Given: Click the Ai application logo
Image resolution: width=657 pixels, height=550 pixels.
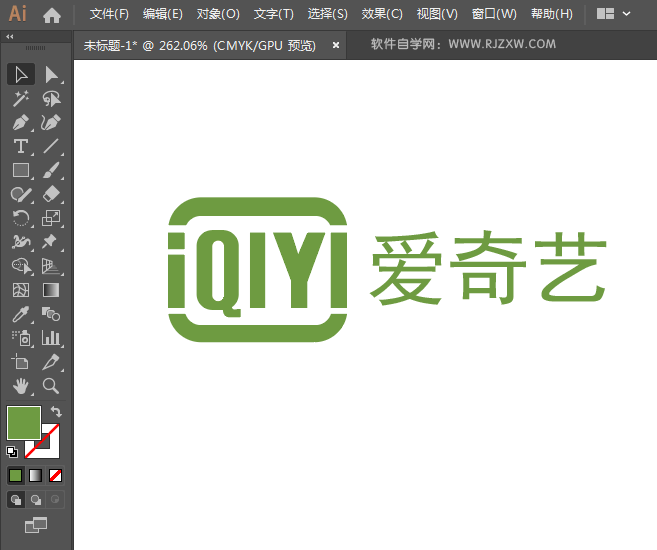Looking at the screenshot, I should [x=18, y=14].
